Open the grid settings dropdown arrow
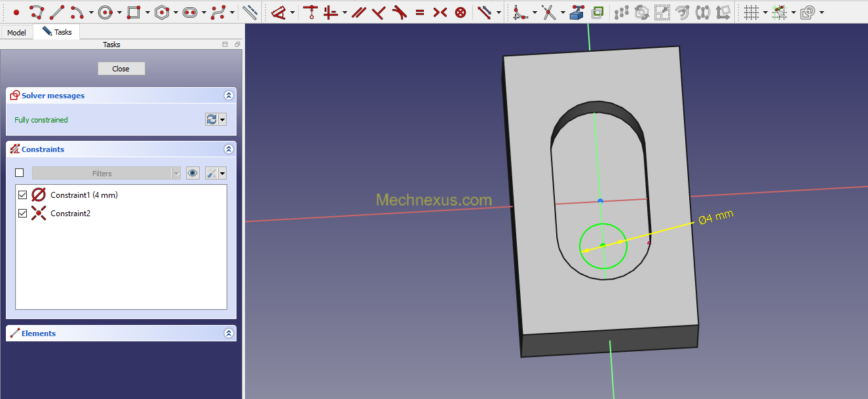Screen dimensions: 868x399 [765, 12]
